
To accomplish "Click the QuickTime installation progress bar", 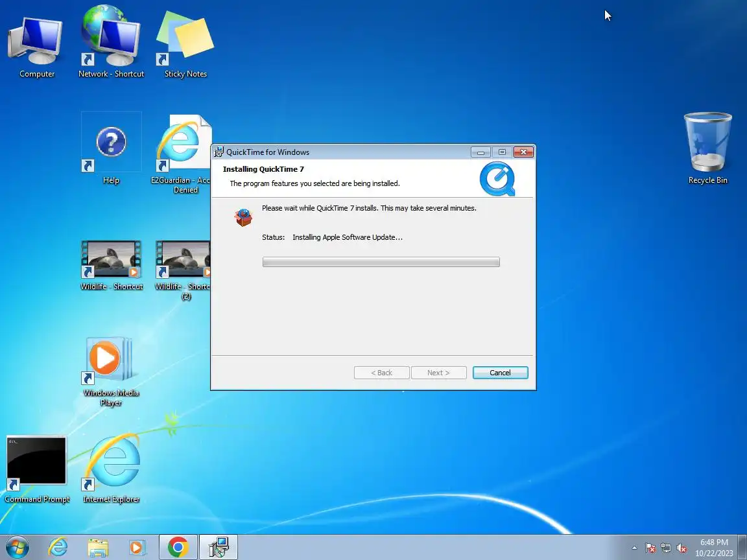I will coord(381,262).
